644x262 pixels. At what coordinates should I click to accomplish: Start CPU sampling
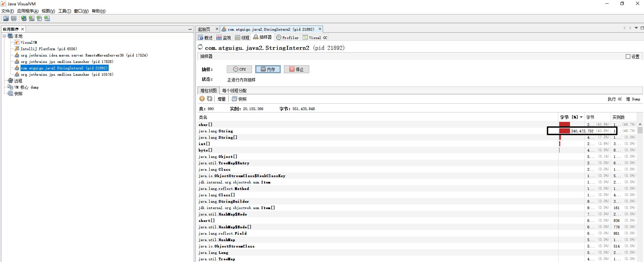pos(239,69)
